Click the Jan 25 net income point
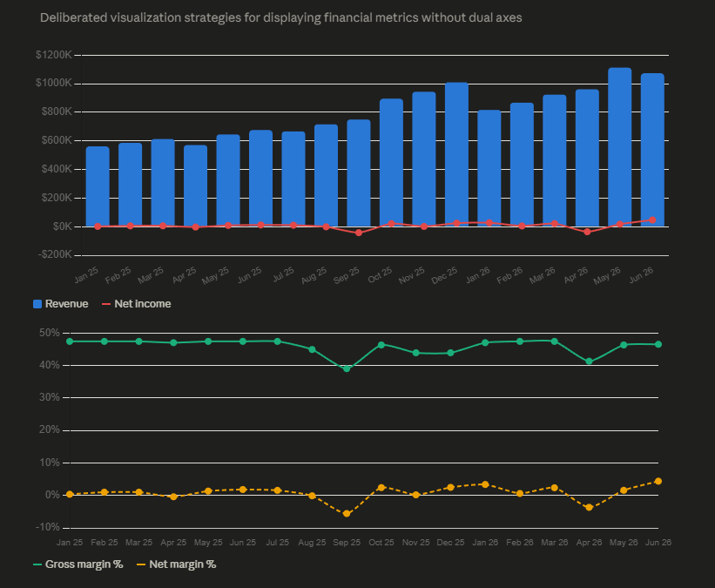Screen dimensions: 715x588 coord(98,226)
